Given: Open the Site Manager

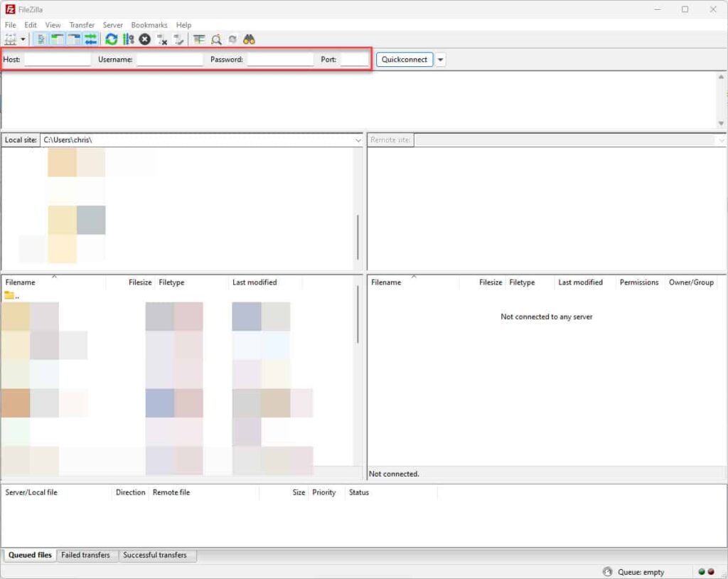Looking at the screenshot, I should (x=10, y=40).
